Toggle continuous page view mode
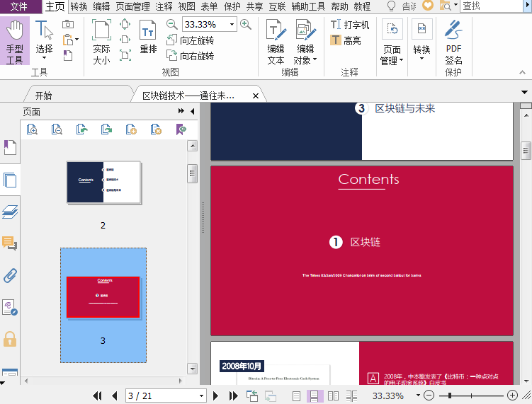 point(315,396)
